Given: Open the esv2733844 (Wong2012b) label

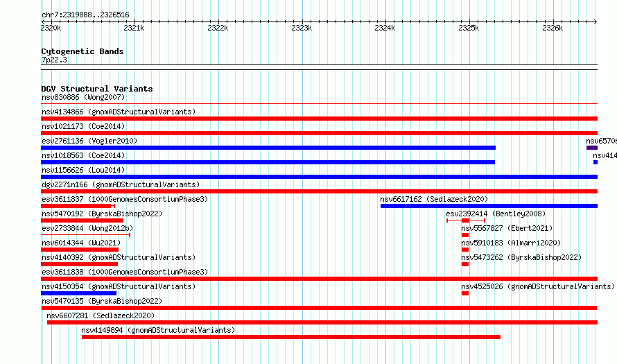Looking at the screenshot, I should point(87,228).
